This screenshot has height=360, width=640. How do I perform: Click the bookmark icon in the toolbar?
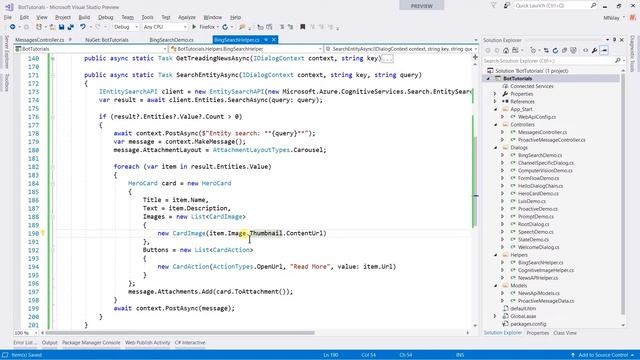(x=302, y=27)
